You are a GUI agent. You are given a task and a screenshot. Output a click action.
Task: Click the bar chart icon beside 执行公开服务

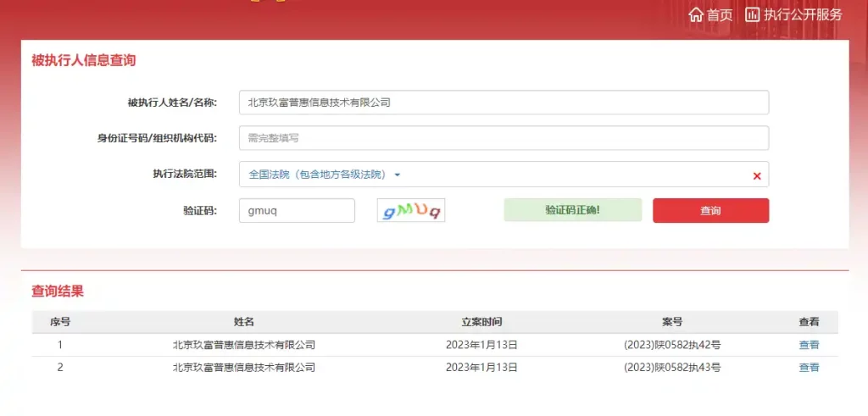coord(752,14)
